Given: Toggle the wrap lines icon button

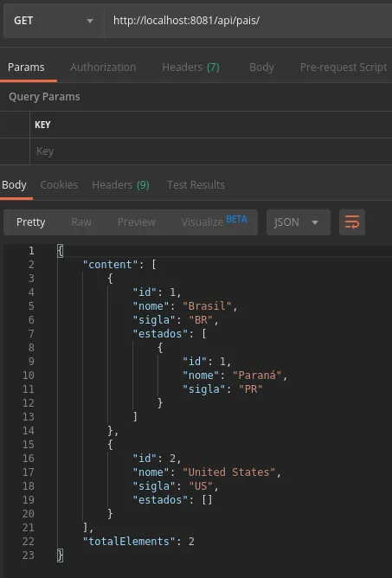Looking at the screenshot, I should click(352, 222).
